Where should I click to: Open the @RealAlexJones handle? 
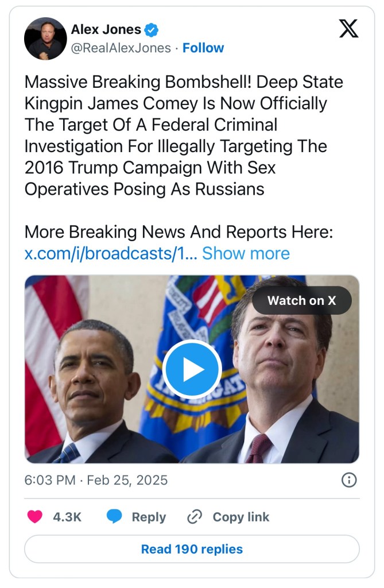click(x=121, y=48)
